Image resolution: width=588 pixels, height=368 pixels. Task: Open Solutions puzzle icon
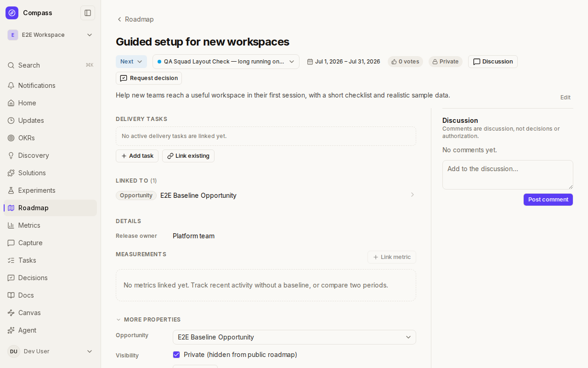click(x=11, y=173)
